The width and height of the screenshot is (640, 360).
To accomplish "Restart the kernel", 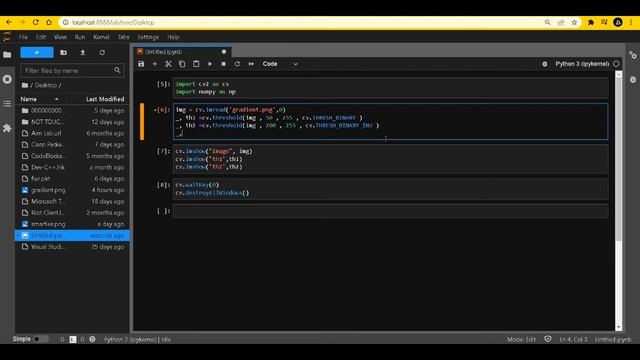I will click(x=237, y=64).
